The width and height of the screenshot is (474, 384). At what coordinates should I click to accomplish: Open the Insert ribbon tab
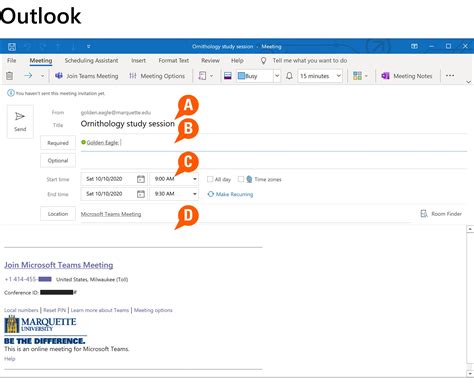[138, 60]
